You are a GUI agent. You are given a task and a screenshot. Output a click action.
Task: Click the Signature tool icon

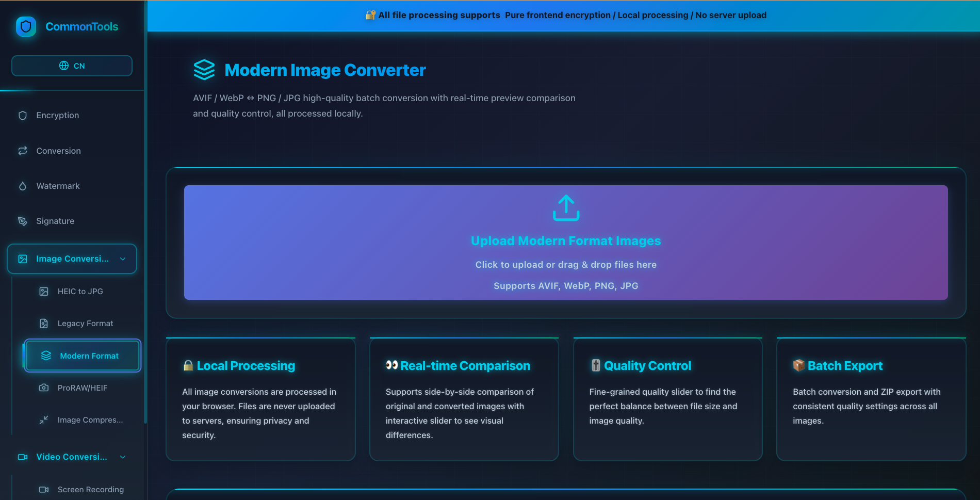click(x=23, y=221)
